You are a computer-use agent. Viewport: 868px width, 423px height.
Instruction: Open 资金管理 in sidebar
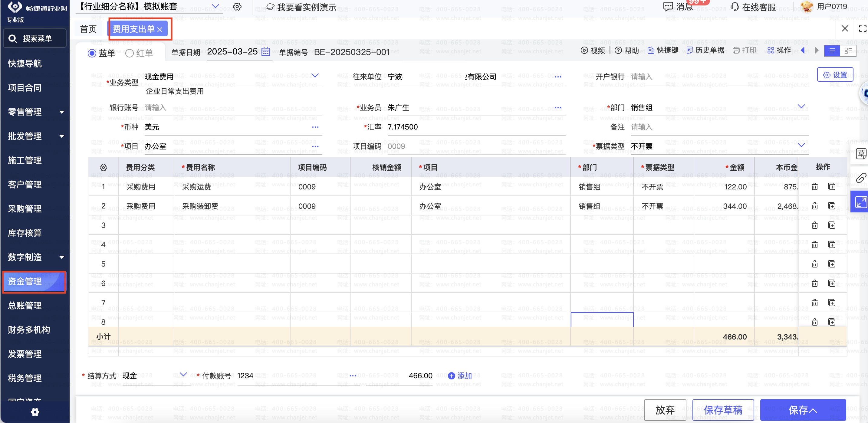35,282
